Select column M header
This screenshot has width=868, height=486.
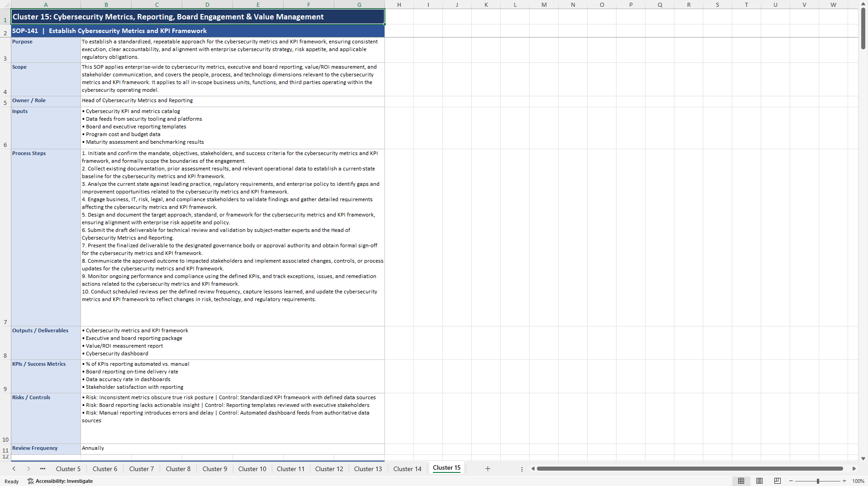[544, 5]
